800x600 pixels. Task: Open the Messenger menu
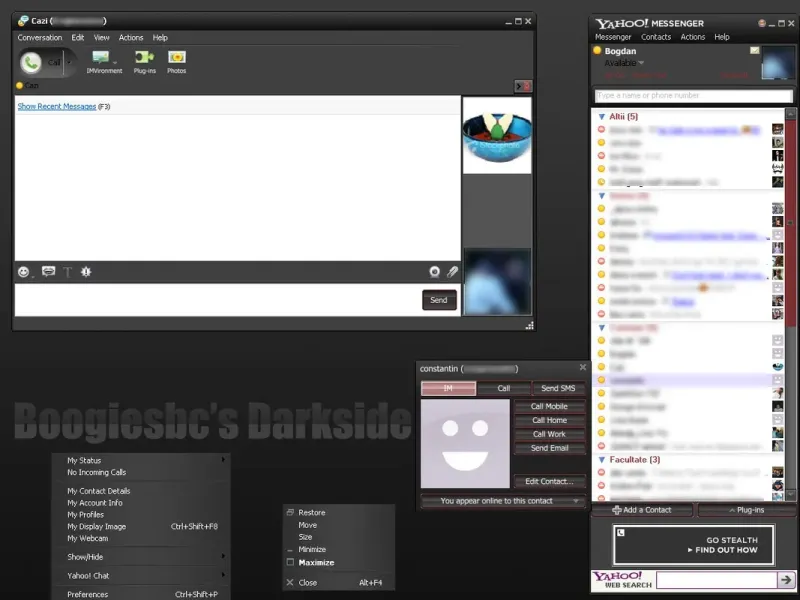[613, 37]
